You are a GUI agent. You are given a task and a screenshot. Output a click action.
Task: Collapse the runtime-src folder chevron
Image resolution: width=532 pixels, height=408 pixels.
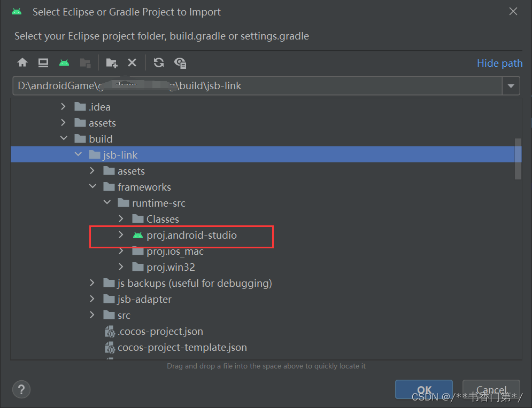[107, 202]
